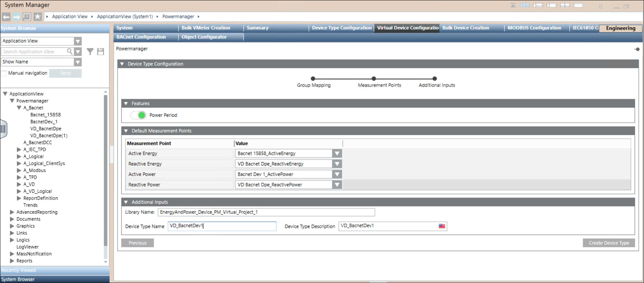644x283 pixels.
Task: Open the Object Configurator tab
Action: pyautogui.click(x=204, y=37)
